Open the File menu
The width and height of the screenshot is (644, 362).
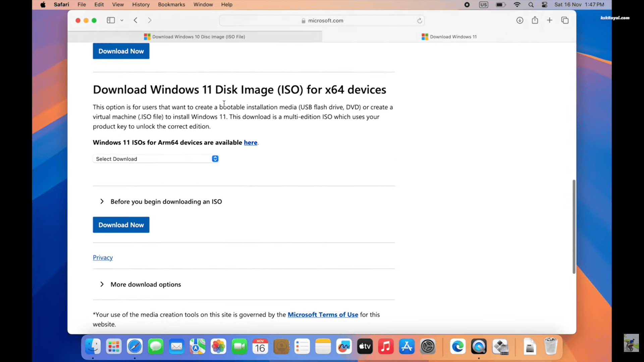[x=82, y=5]
